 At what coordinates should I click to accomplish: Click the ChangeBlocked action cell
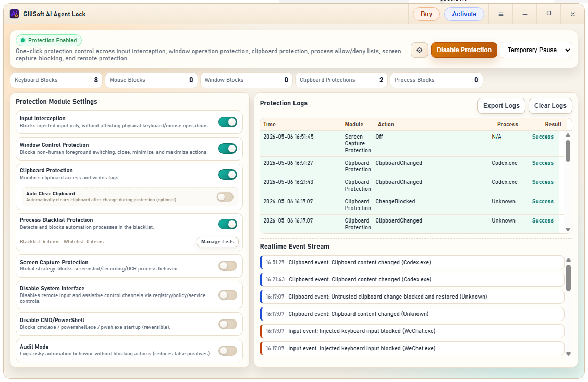point(395,201)
